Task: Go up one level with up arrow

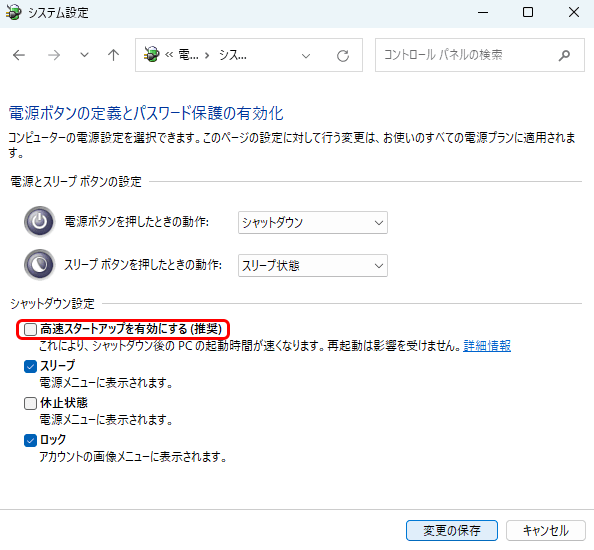Action: point(113,55)
